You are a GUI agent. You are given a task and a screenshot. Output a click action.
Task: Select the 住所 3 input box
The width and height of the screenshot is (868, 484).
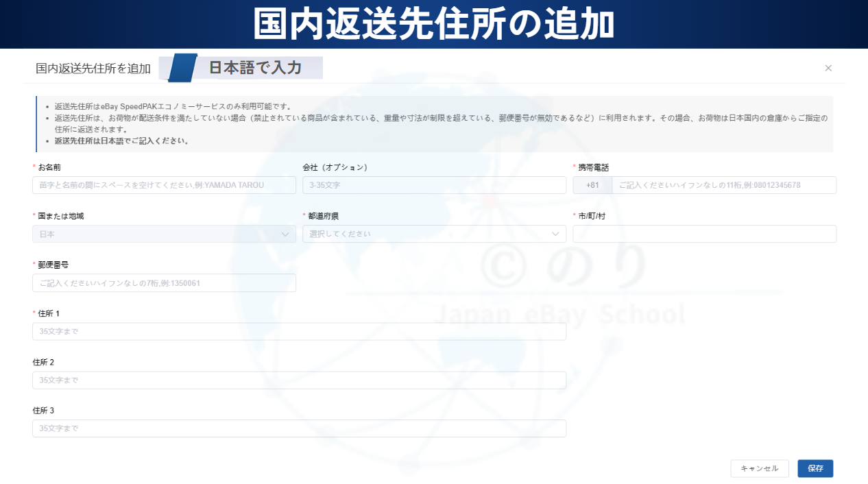[299, 428]
